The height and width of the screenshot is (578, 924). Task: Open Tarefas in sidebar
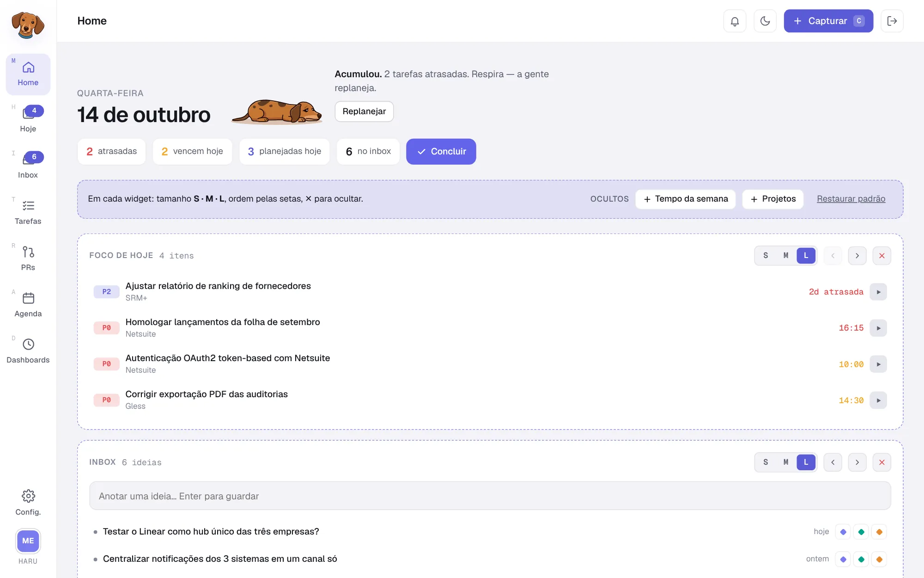click(x=28, y=213)
